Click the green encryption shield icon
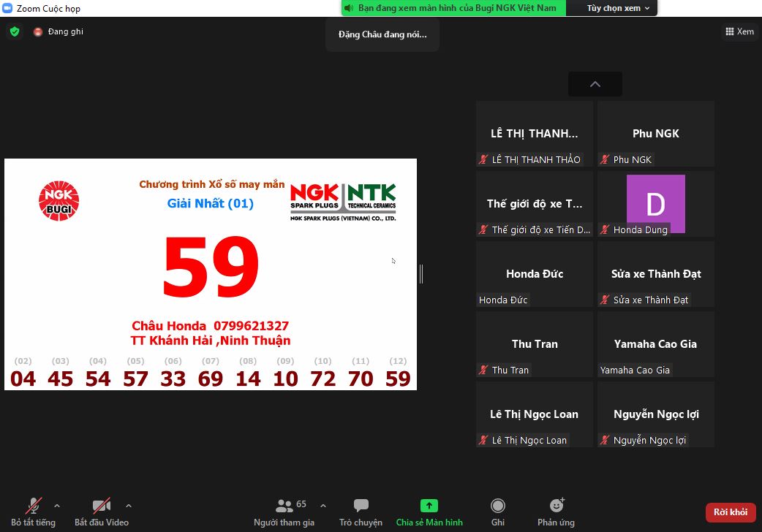 coord(14,32)
